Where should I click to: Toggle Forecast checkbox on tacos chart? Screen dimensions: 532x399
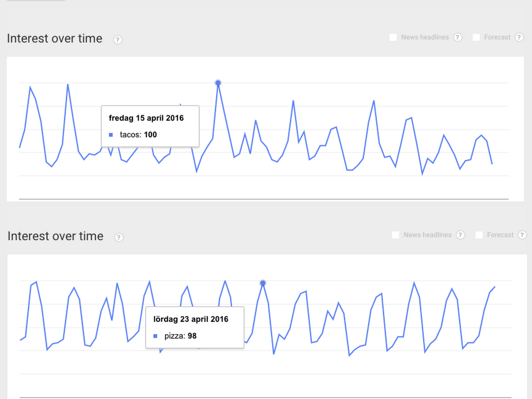pyautogui.click(x=476, y=38)
